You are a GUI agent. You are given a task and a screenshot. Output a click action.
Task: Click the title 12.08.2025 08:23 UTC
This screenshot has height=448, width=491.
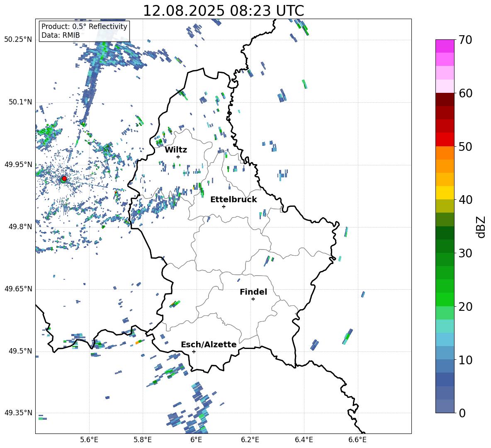(x=223, y=11)
